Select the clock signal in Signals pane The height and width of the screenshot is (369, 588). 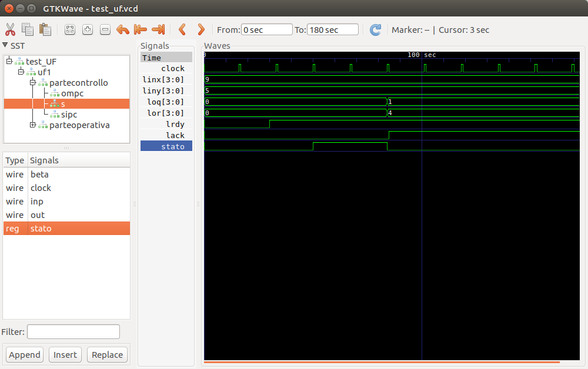click(173, 69)
